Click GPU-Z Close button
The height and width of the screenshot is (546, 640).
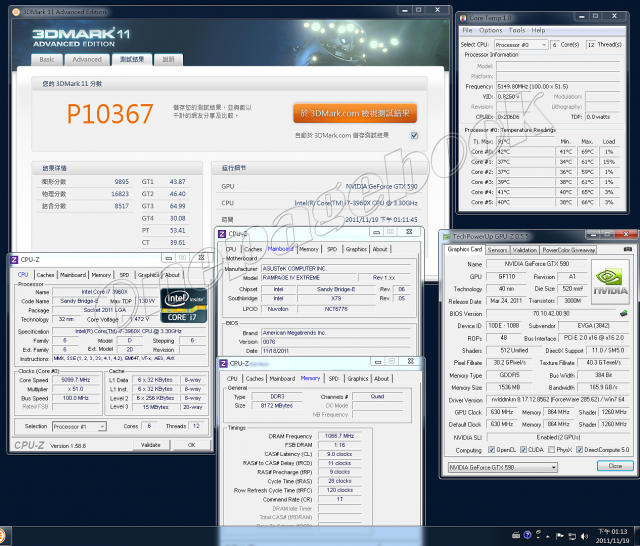click(615, 466)
